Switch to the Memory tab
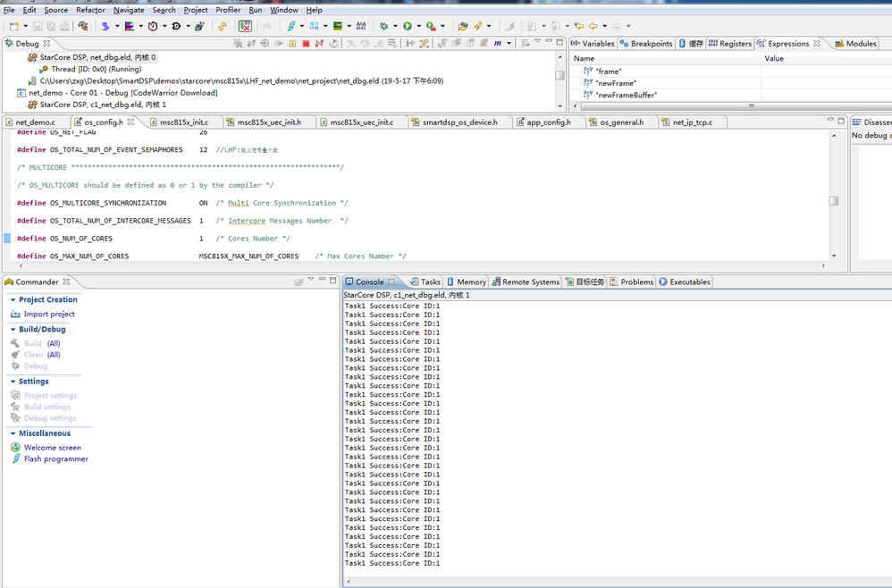The width and height of the screenshot is (892, 588). pos(466,282)
